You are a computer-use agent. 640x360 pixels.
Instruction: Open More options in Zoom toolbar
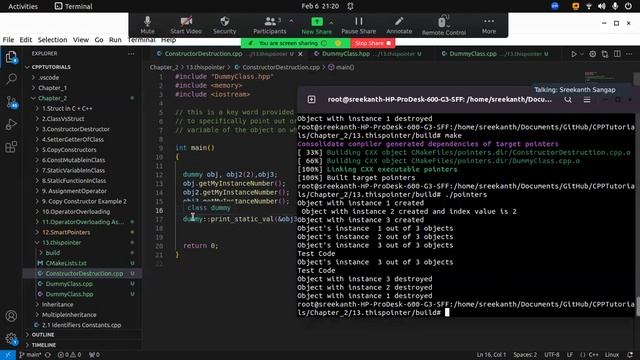pyautogui.click(x=489, y=25)
